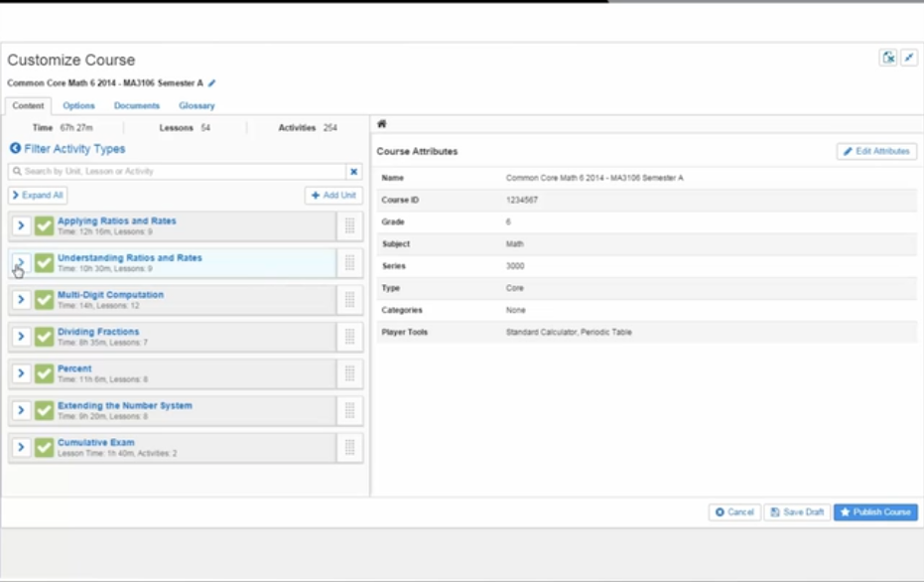This screenshot has height=582, width=924.
Task: Click the resize arrows icon at top right
Action: [908, 58]
